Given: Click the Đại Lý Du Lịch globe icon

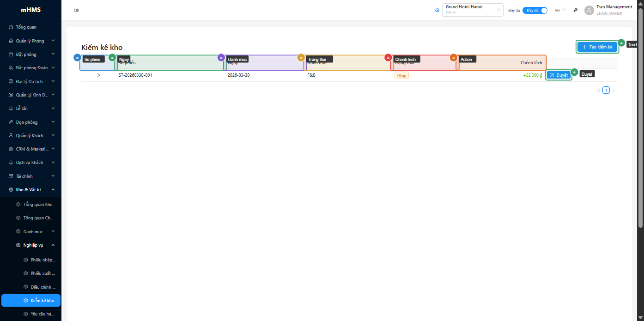Looking at the screenshot, I should coord(11,81).
